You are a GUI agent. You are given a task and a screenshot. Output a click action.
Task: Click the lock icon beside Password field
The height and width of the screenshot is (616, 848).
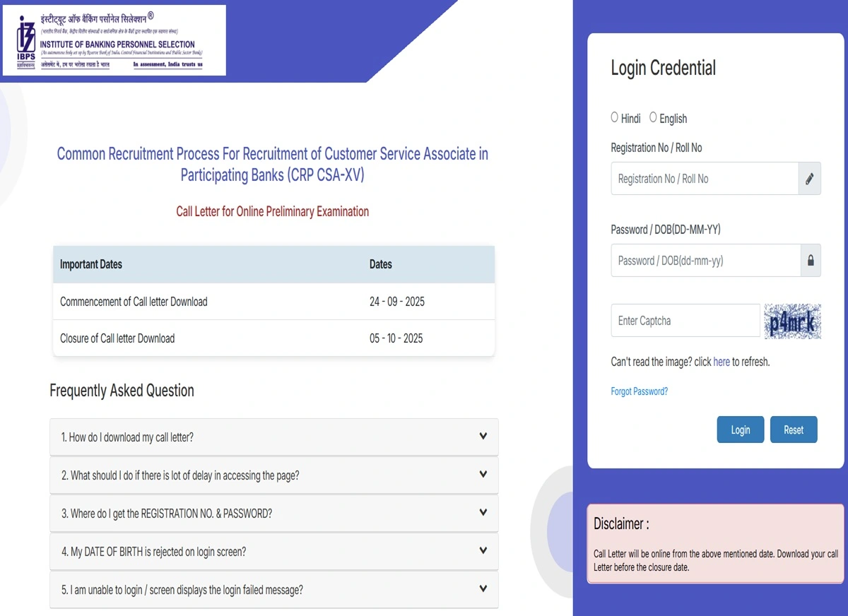(810, 260)
